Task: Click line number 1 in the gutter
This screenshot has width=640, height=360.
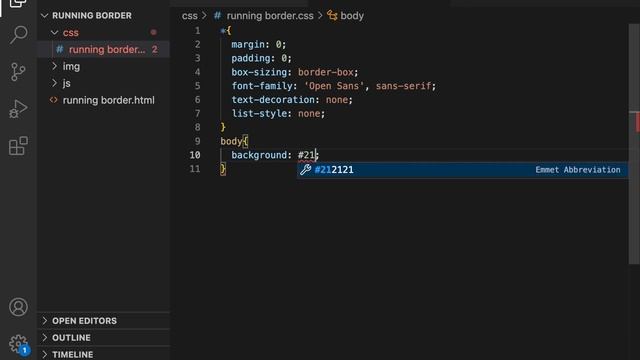Action: 198,31
